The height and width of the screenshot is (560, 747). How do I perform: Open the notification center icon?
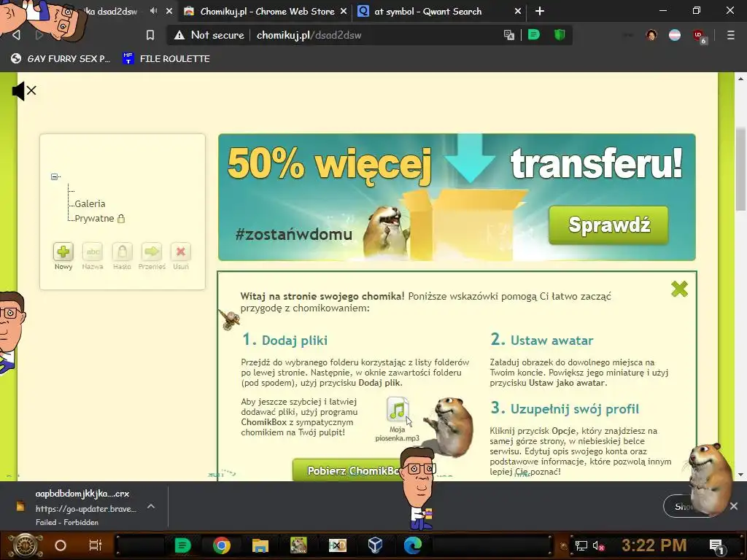[x=716, y=547]
